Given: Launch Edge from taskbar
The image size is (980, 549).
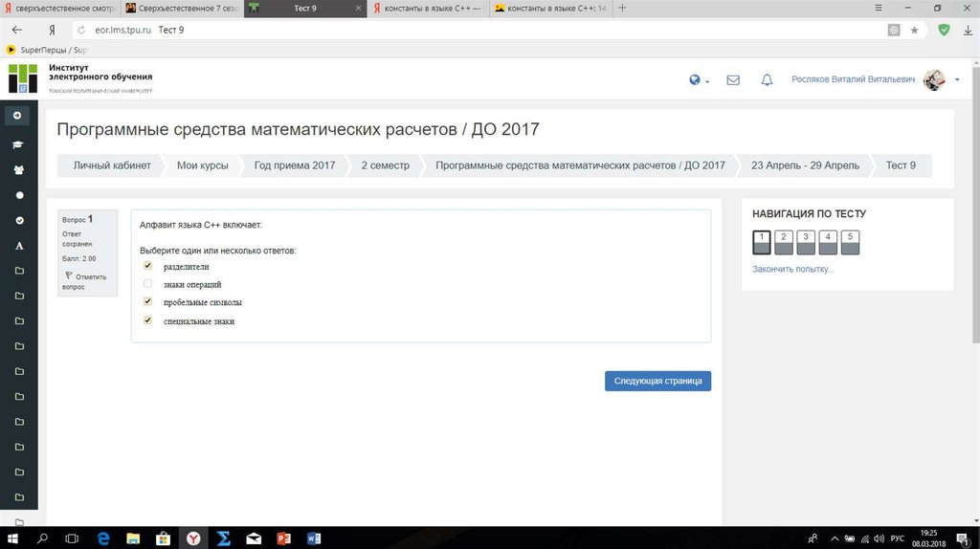Looking at the screenshot, I should 103,538.
